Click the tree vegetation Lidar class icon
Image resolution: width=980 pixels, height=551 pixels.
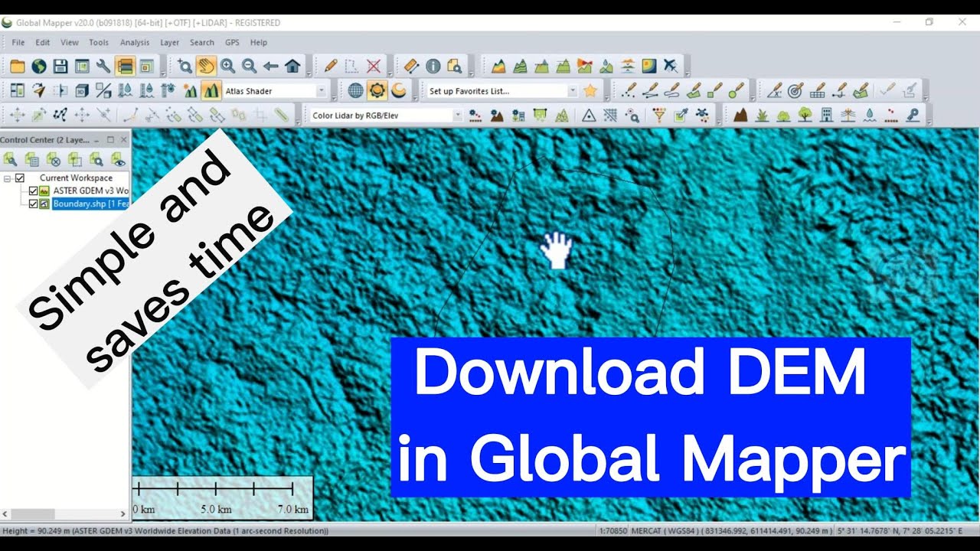(805, 115)
